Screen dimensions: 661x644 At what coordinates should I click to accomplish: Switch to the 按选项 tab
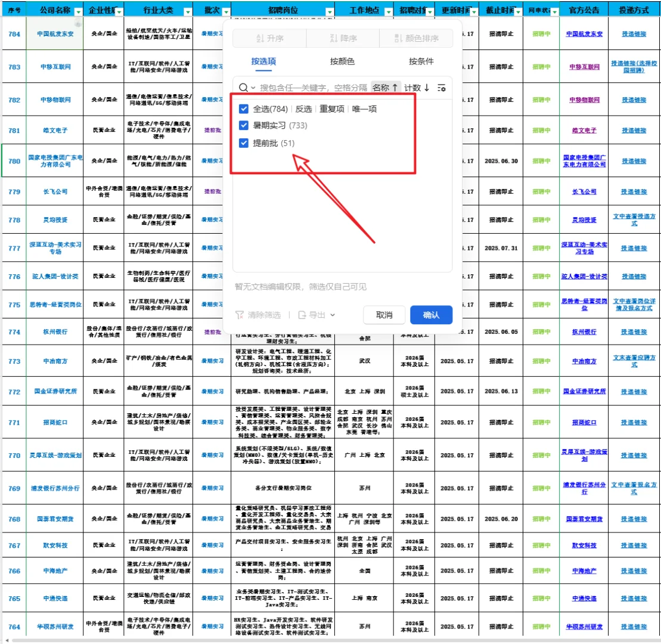pyautogui.click(x=263, y=61)
